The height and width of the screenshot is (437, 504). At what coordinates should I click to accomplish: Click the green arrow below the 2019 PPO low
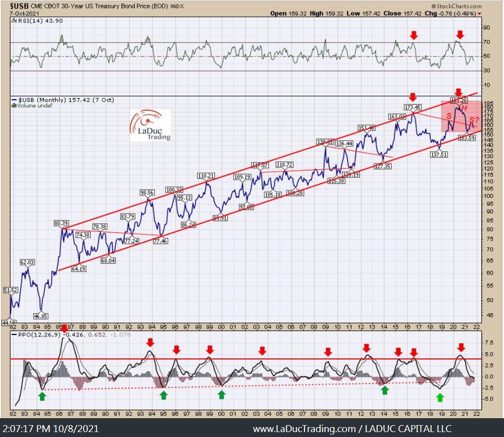(440, 397)
